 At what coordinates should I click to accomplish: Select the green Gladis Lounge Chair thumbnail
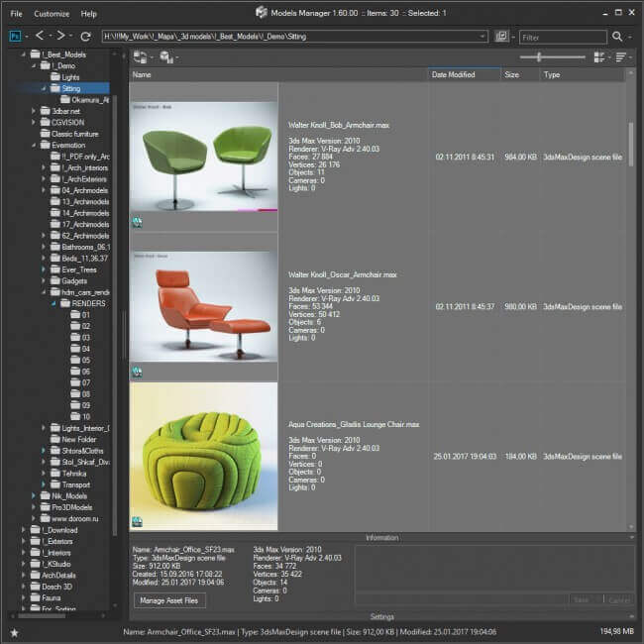pyautogui.click(x=203, y=457)
